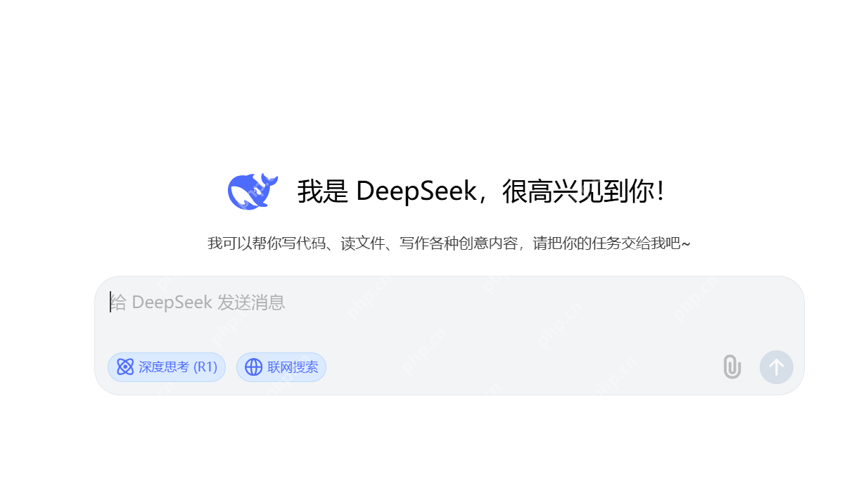Click the (R1) label text
The width and height of the screenshot is (868, 496).
click(205, 367)
